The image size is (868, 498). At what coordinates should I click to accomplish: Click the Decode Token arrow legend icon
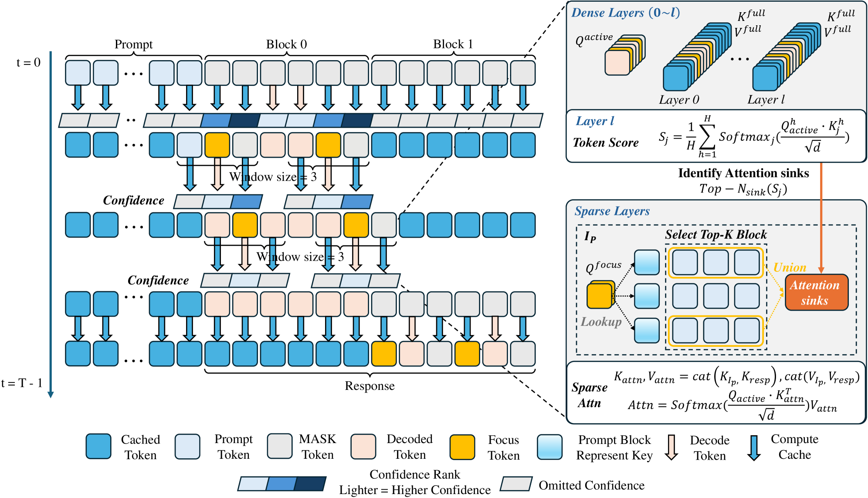coord(671,447)
